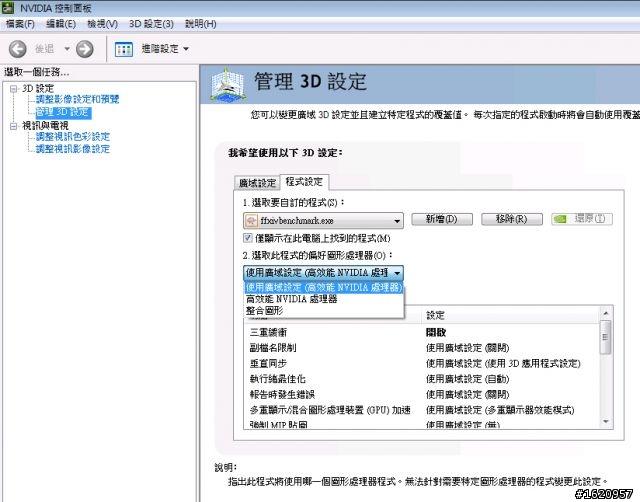Click the 開啟 value for 三重緩衝

coord(436,332)
